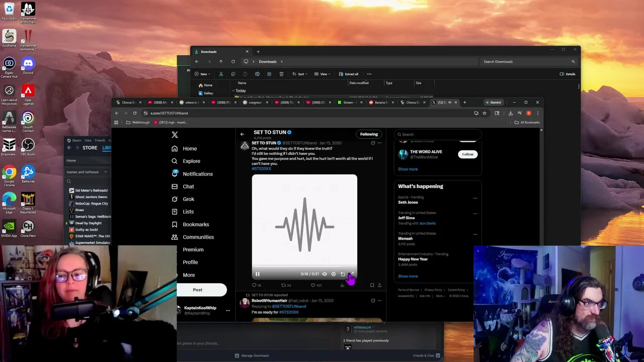
Task: Open View dropdown in File Explorer
Action: [x=323, y=74]
